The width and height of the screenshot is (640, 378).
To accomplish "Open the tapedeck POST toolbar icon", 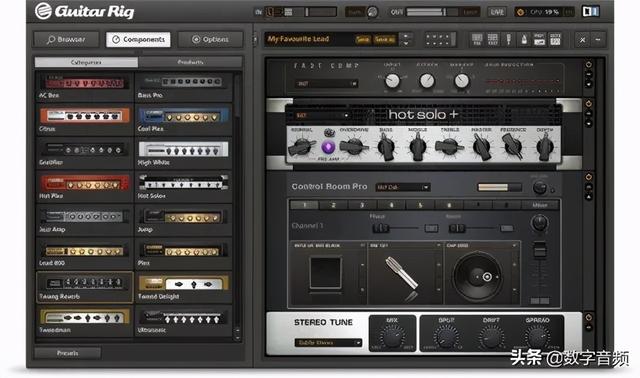I will pos(493,39).
